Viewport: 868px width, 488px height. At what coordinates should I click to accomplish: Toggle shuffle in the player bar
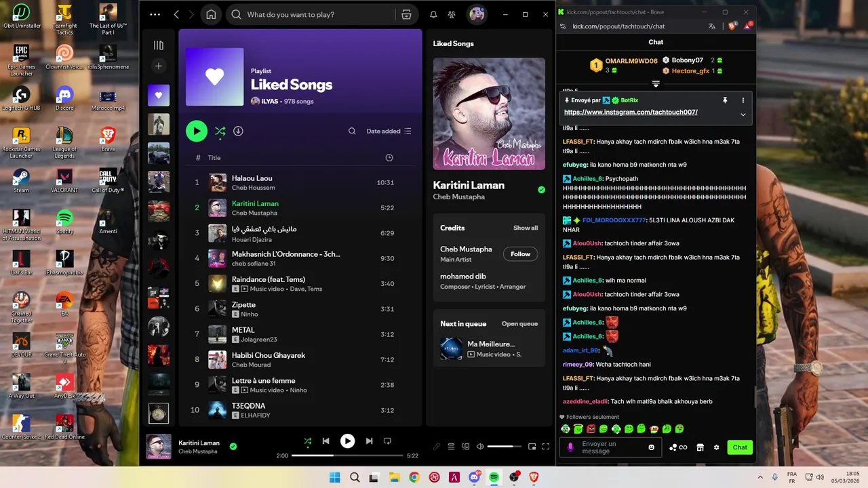308,441
